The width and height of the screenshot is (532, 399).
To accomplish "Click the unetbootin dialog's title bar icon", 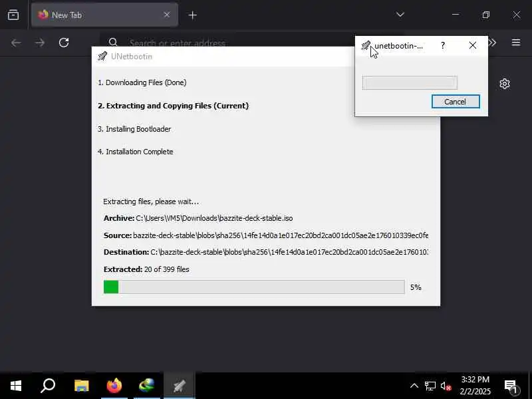I will pos(365,45).
